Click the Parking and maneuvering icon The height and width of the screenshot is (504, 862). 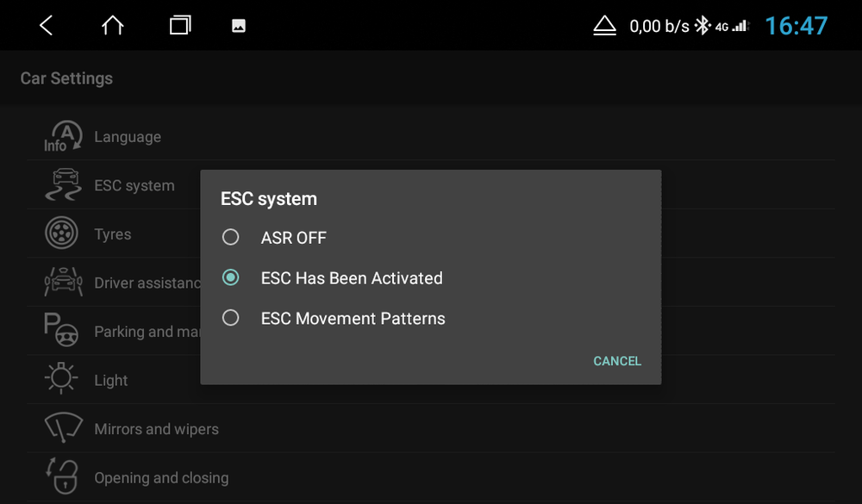[60, 331]
